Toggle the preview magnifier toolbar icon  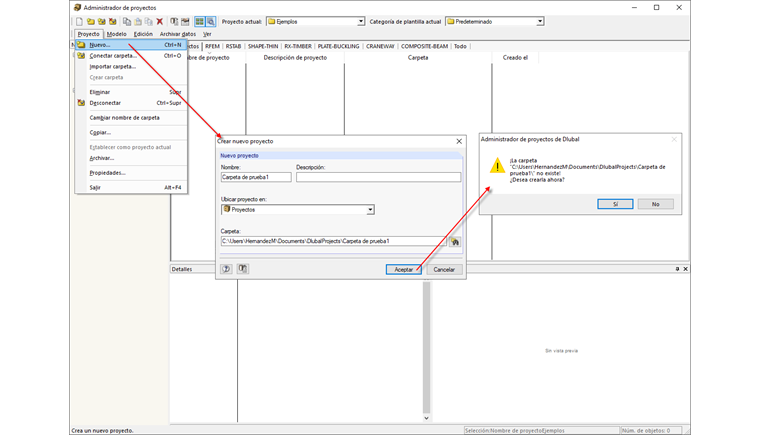pos(211,21)
